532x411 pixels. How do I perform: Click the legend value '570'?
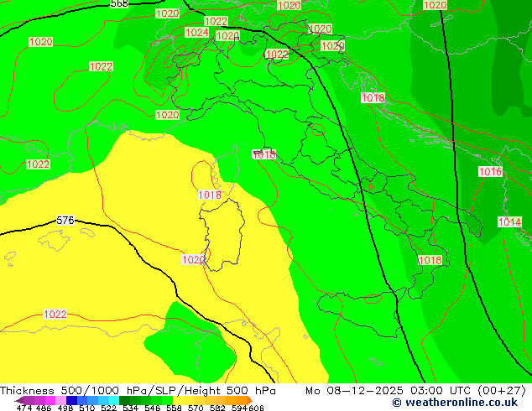click(196, 408)
